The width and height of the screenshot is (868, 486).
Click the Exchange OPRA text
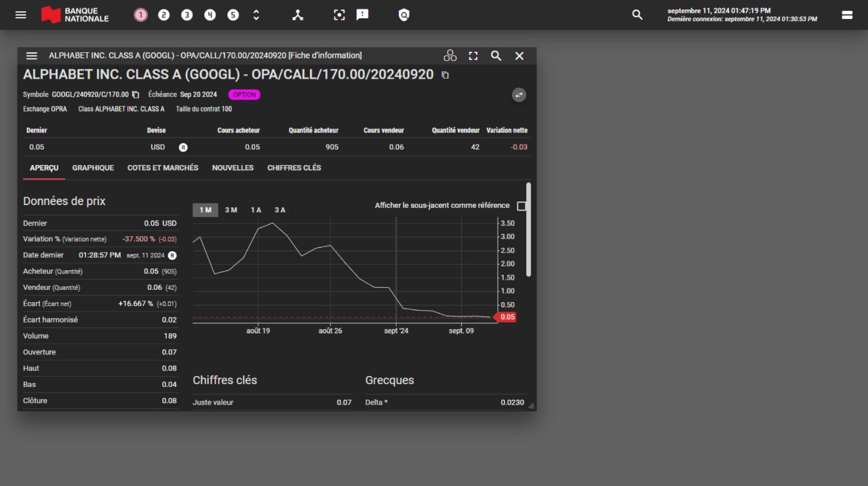tap(45, 109)
